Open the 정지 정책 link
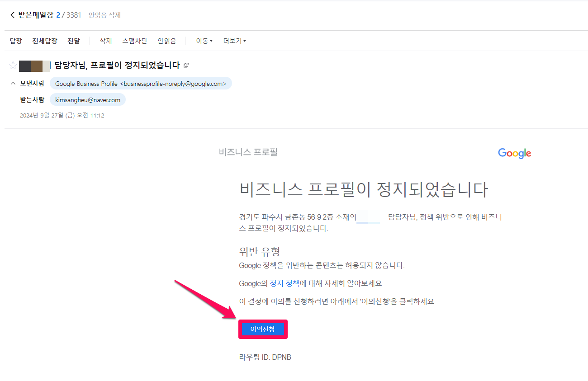Image resolution: width=588 pixels, height=381 pixels. tap(285, 283)
